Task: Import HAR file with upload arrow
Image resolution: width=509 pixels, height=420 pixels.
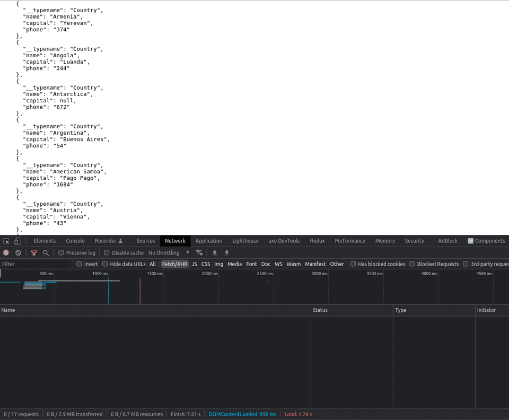Action: pyautogui.click(x=215, y=253)
